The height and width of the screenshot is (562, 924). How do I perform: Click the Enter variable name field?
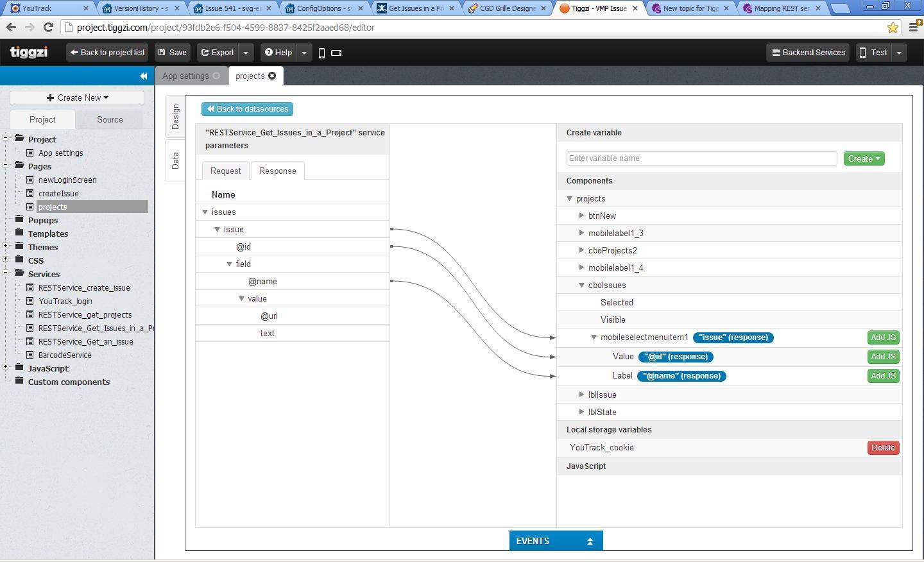(x=701, y=158)
